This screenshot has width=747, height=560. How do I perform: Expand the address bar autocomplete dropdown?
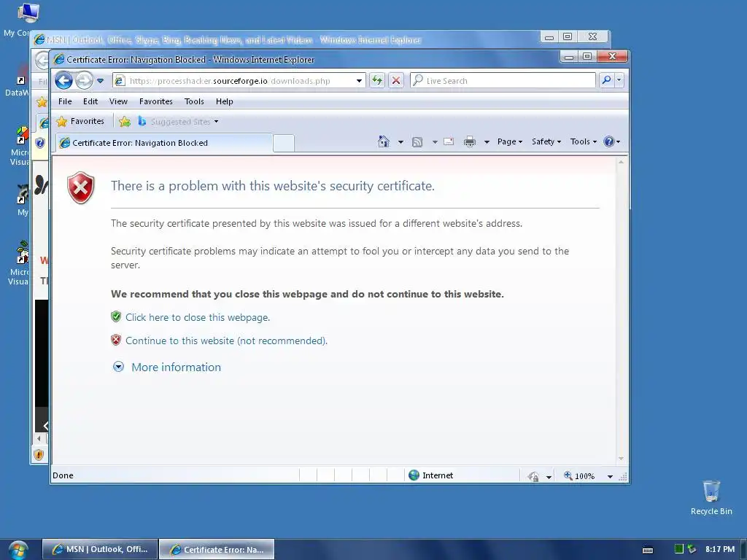(x=359, y=81)
